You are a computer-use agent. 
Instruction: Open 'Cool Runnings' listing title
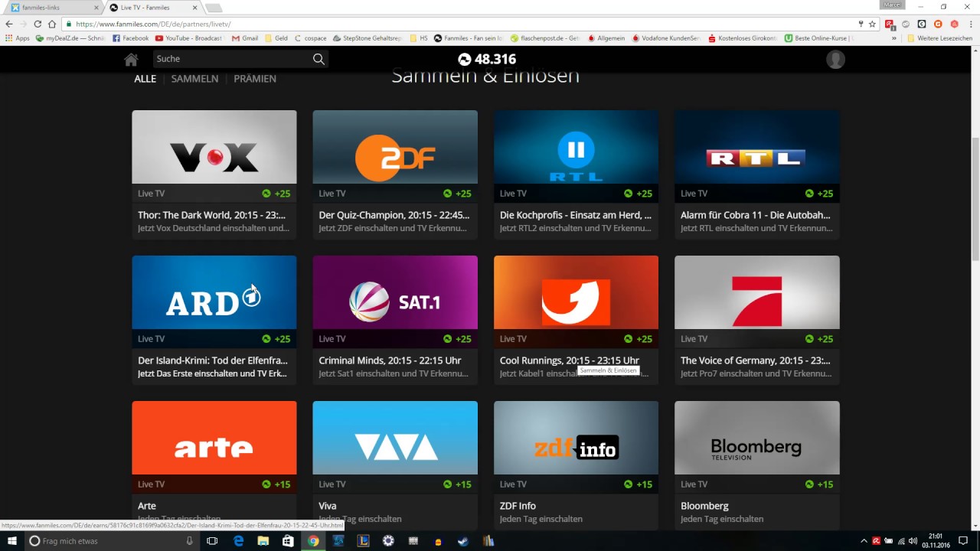point(570,360)
